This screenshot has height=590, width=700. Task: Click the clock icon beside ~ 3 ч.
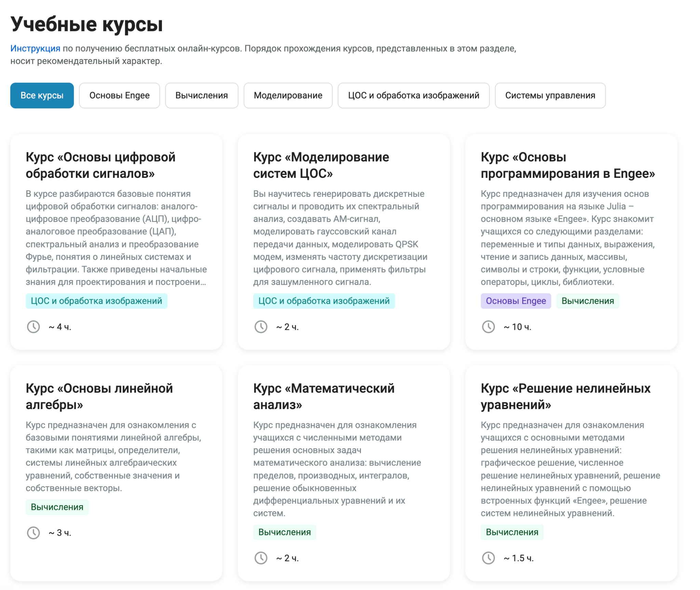(x=33, y=533)
